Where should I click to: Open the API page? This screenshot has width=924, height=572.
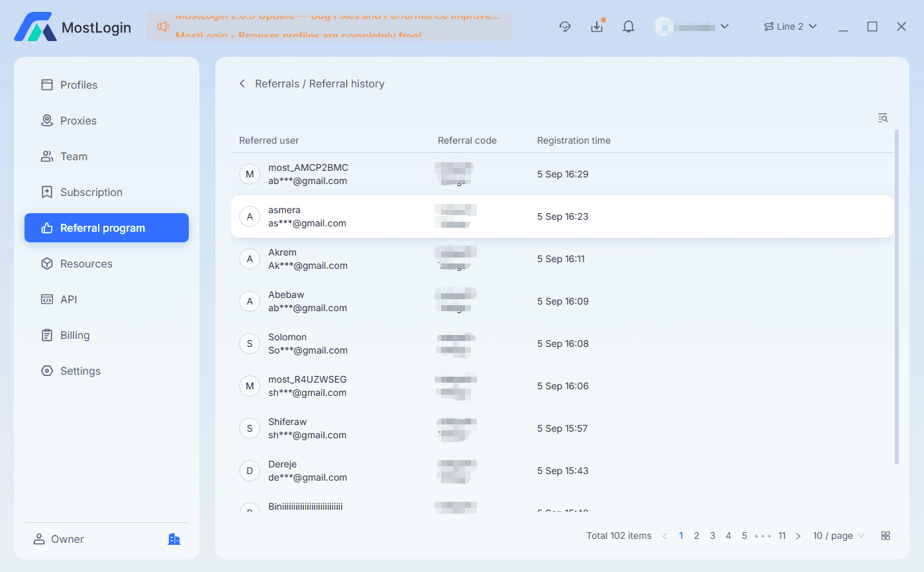tap(107, 299)
